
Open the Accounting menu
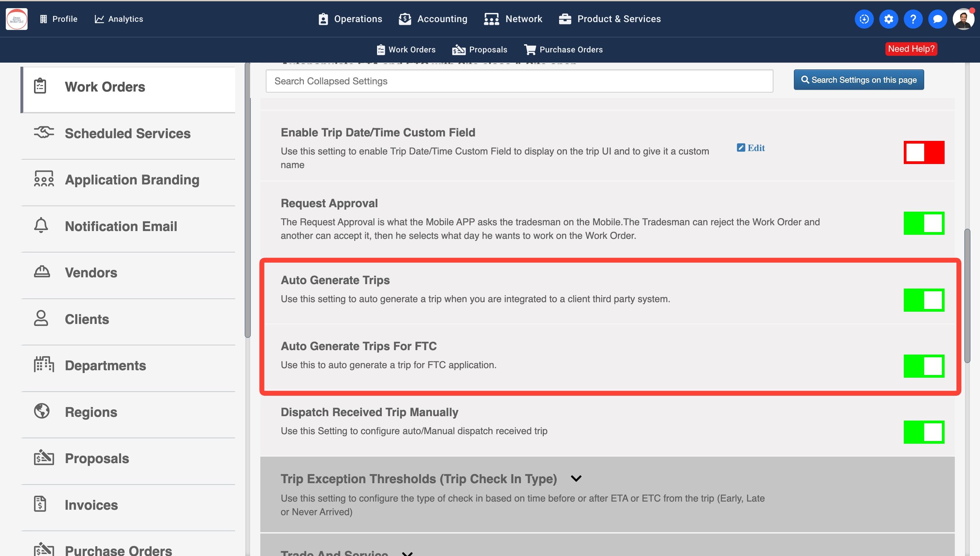click(x=433, y=19)
